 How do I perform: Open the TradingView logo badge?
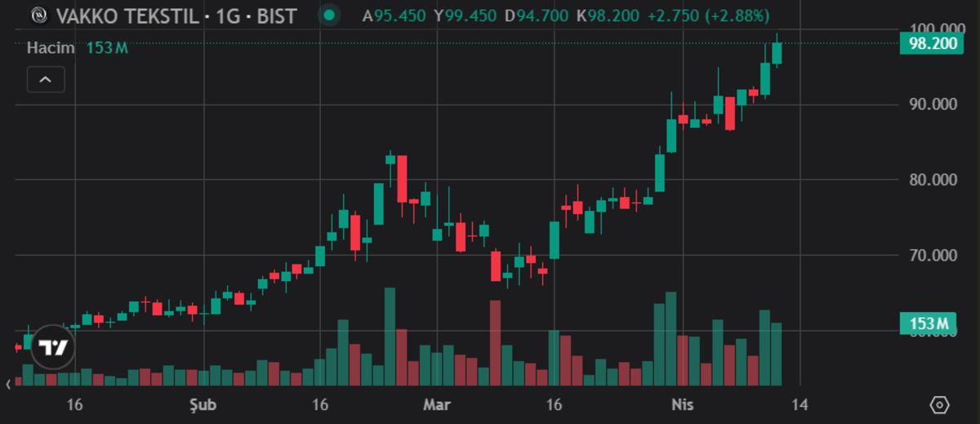53,348
